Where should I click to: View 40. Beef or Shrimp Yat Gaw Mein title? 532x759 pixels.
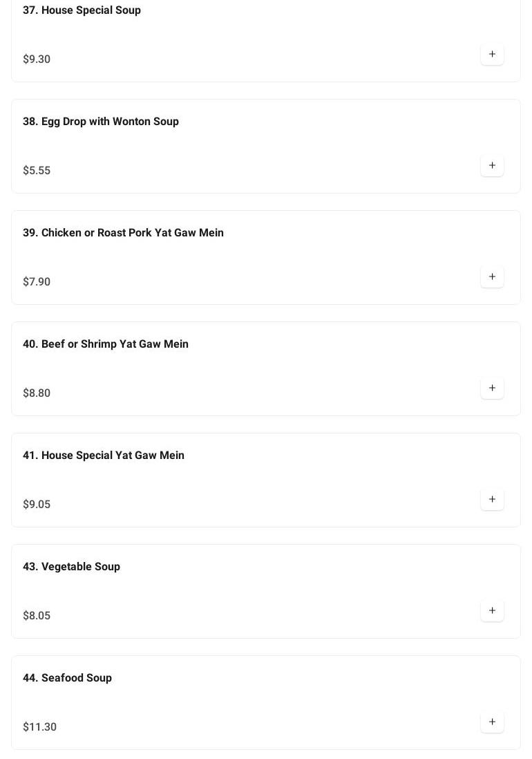click(x=106, y=344)
